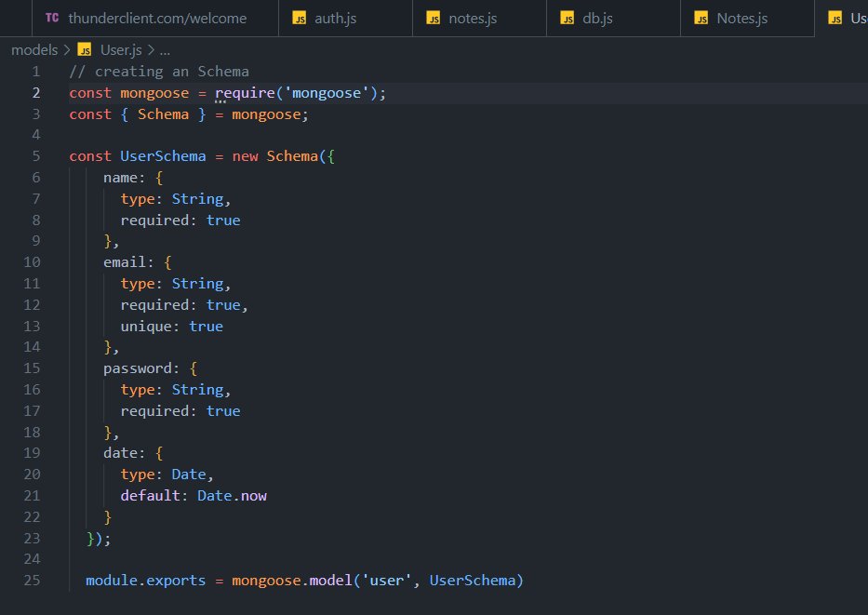Click the 'date:' property key
The height and width of the screenshot is (615, 868).
[124, 453]
